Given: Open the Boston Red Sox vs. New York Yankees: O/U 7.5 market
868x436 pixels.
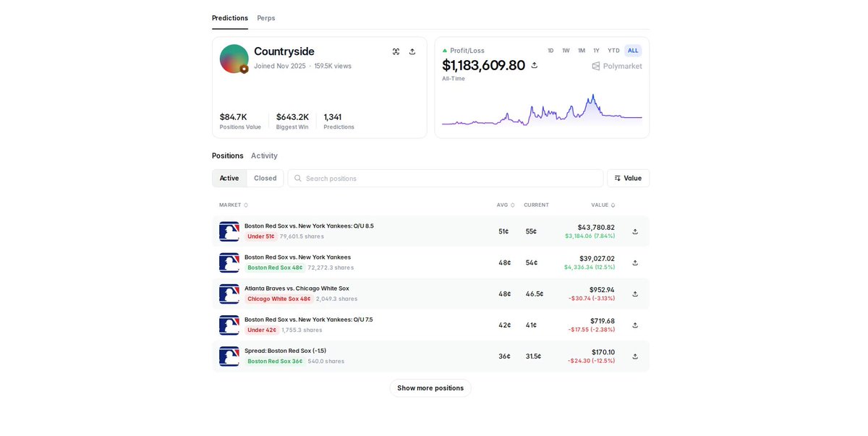Looking at the screenshot, I should coord(309,320).
